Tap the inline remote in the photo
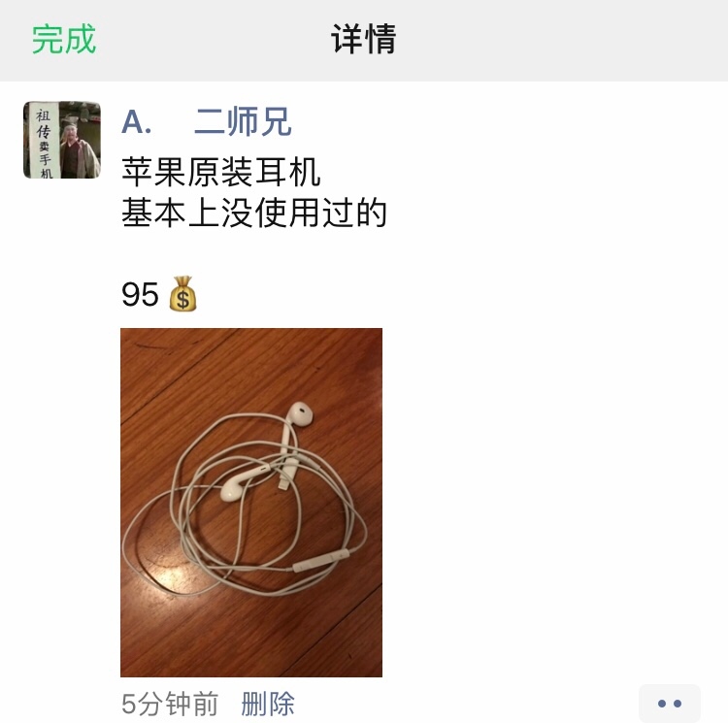 pos(321,560)
